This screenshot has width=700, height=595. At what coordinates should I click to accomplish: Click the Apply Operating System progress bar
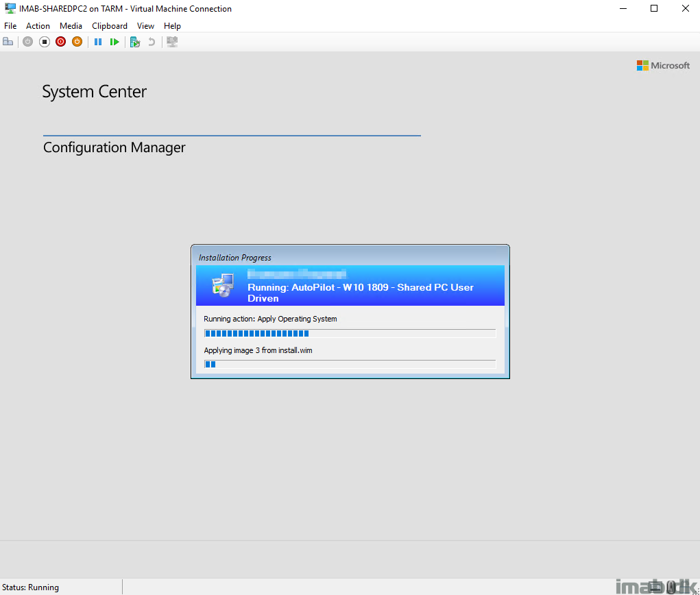coord(350,333)
